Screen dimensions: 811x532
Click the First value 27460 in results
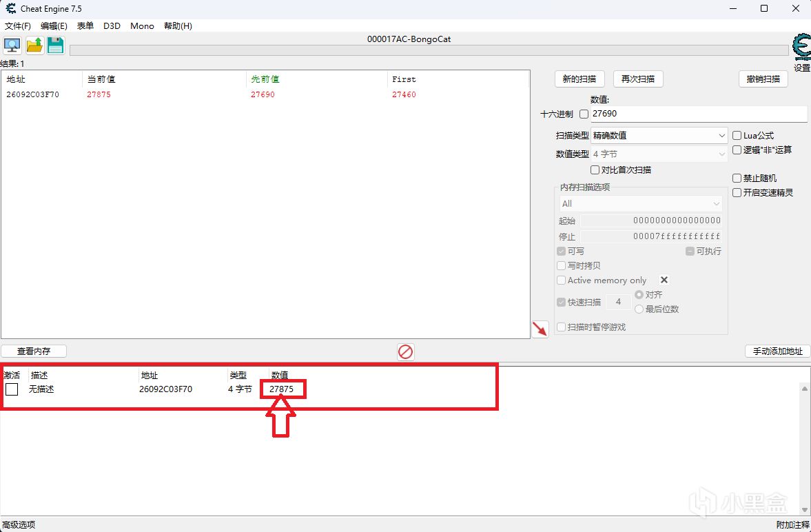pos(404,94)
